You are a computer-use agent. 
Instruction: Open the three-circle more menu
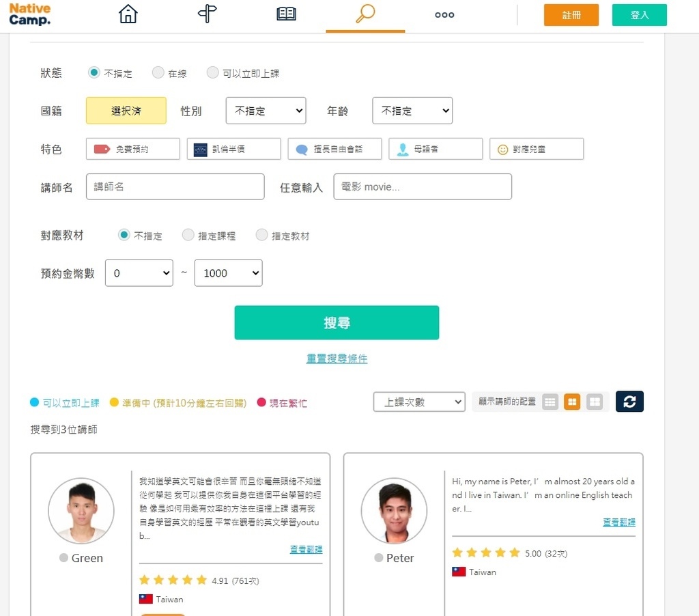tap(444, 15)
